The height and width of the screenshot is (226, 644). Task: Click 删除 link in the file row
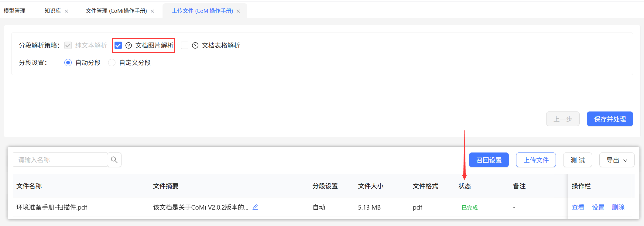[618, 207]
